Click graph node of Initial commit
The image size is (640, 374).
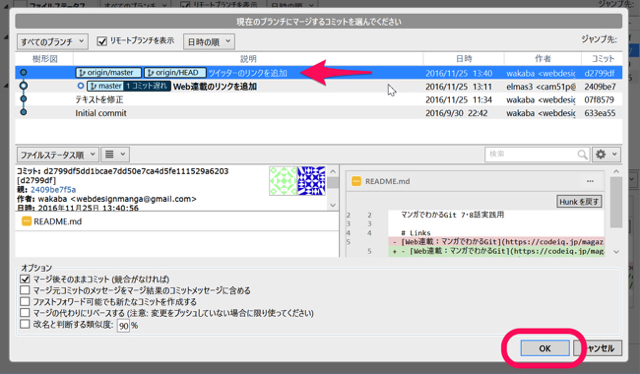(x=24, y=112)
